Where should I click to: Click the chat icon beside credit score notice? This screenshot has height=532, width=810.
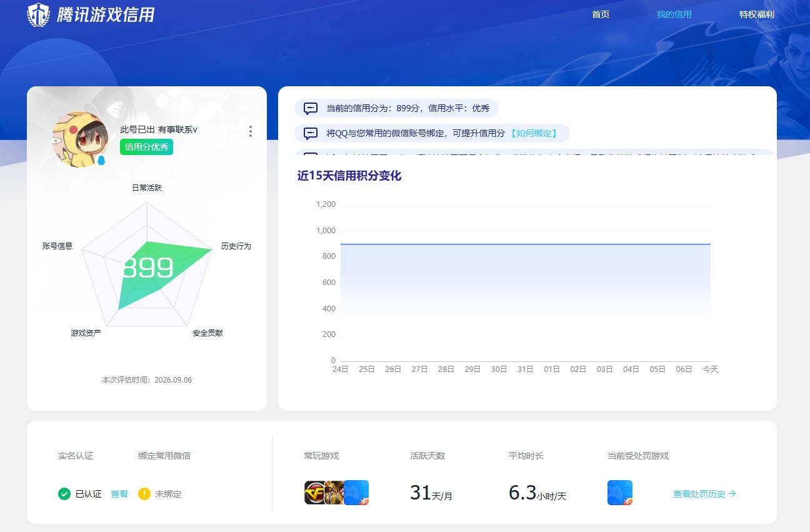click(311, 108)
